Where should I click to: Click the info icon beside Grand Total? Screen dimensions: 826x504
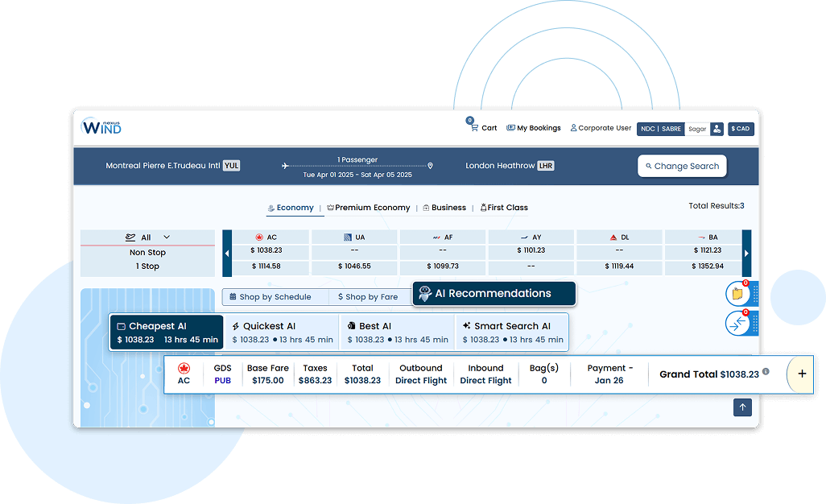[766, 372]
